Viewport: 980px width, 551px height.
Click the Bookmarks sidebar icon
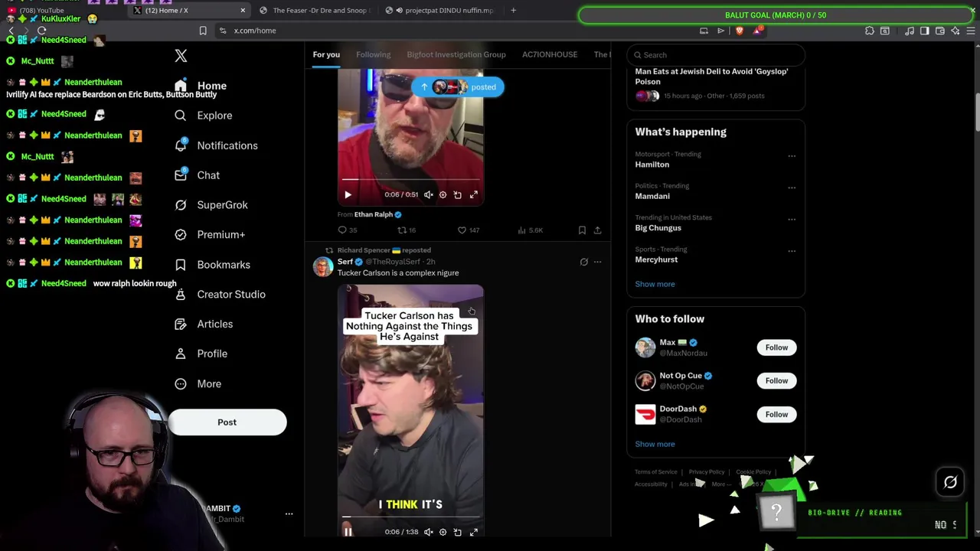pos(181,265)
